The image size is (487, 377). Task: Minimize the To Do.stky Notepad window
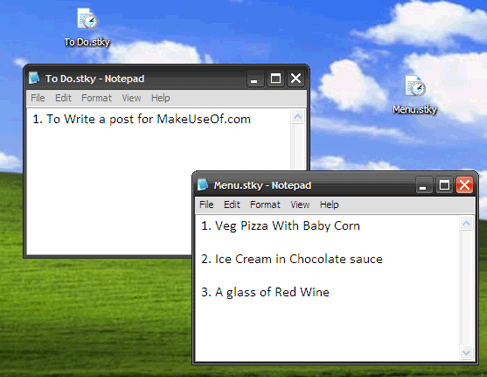point(255,79)
